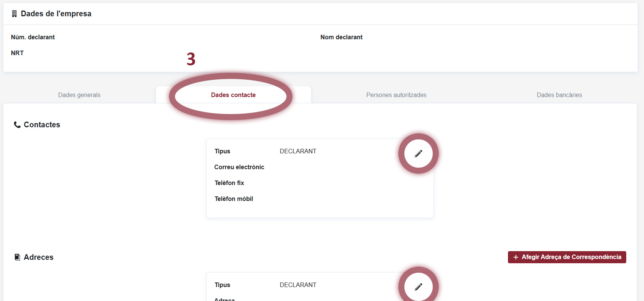Open the Persones autoritzades tab
Viewport: 644px width, 301px height.
click(x=396, y=95)
